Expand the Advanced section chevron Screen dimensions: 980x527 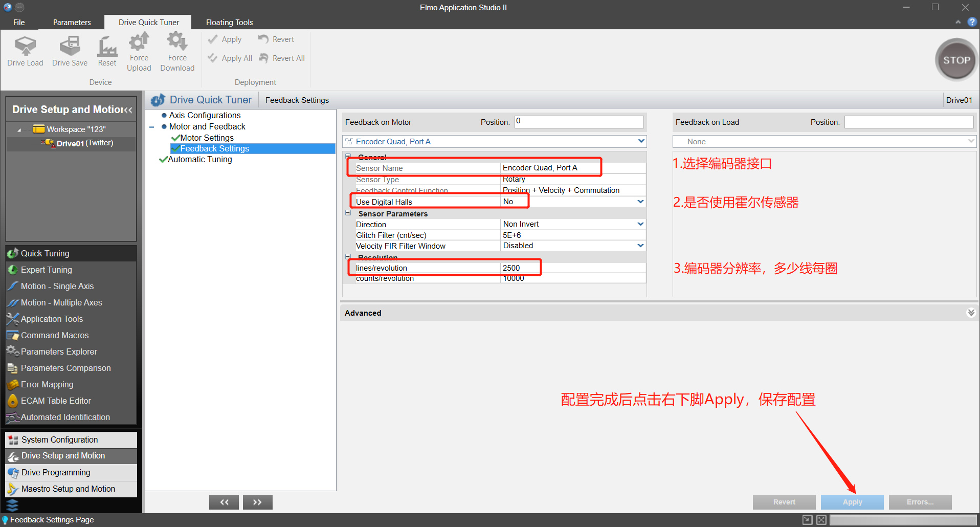[971, 312]
